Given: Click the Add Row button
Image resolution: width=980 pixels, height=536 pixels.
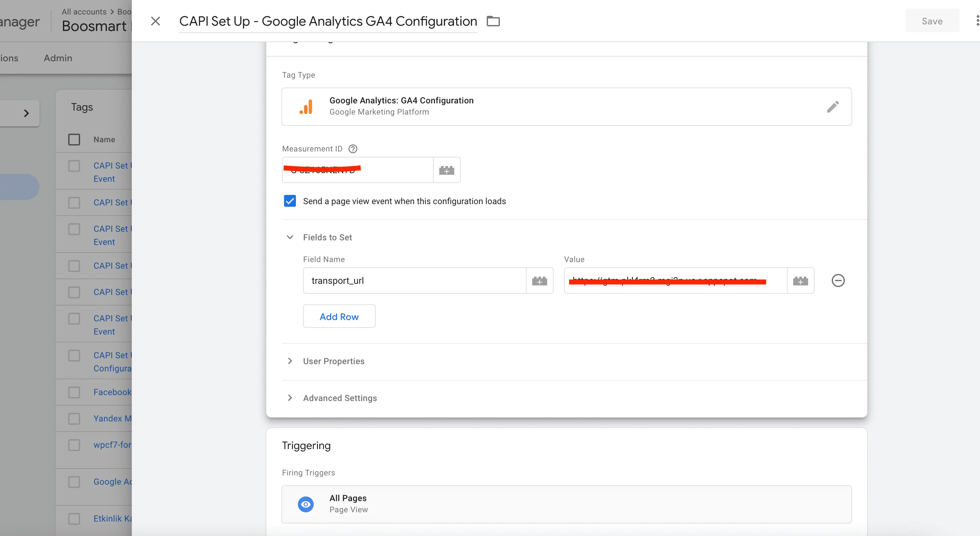Looking at the screenshot, I should coord(339,316).
